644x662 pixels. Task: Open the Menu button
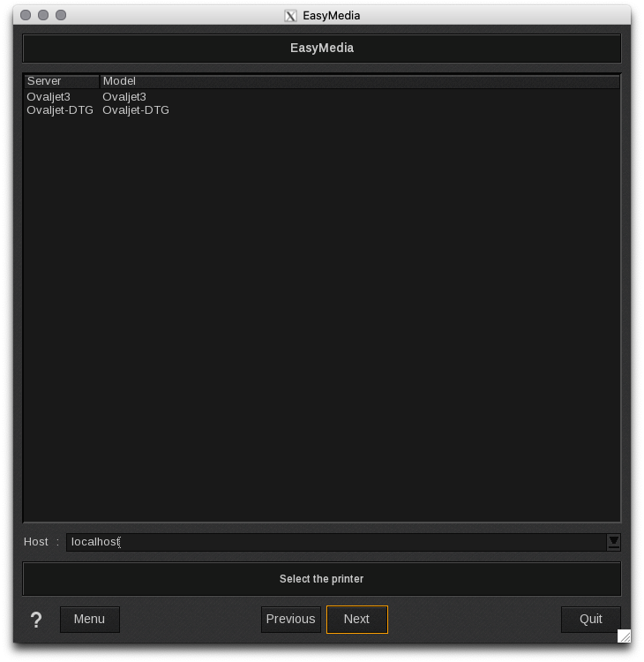89,620
